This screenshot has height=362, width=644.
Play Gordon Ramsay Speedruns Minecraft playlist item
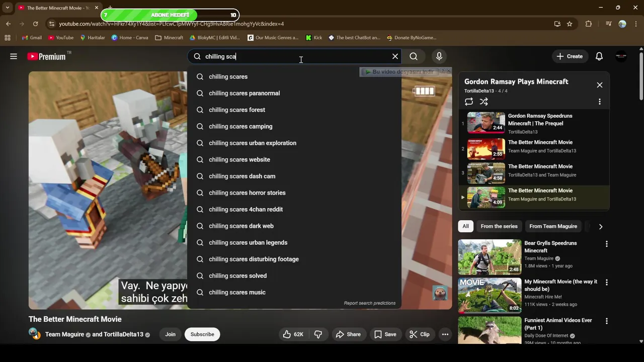point(534,123)
